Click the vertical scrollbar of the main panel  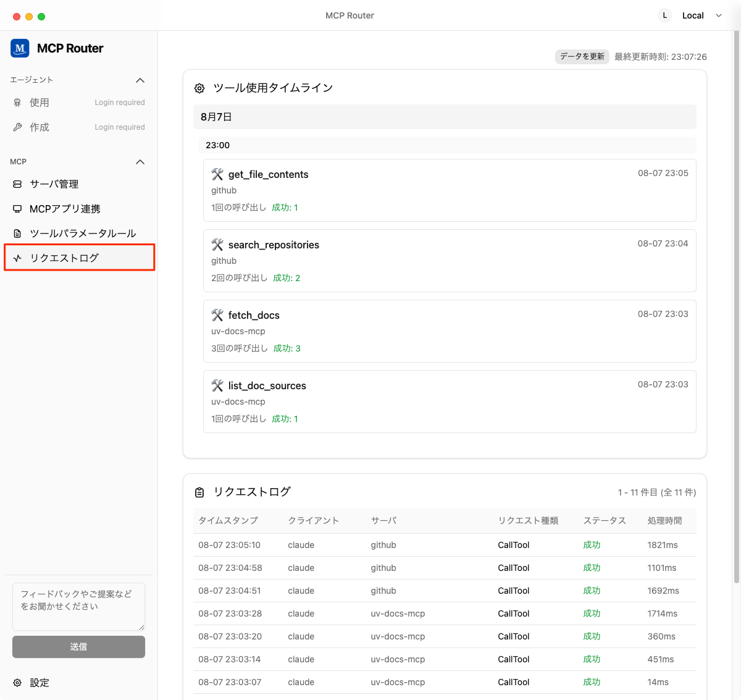(x=736, y=306)
